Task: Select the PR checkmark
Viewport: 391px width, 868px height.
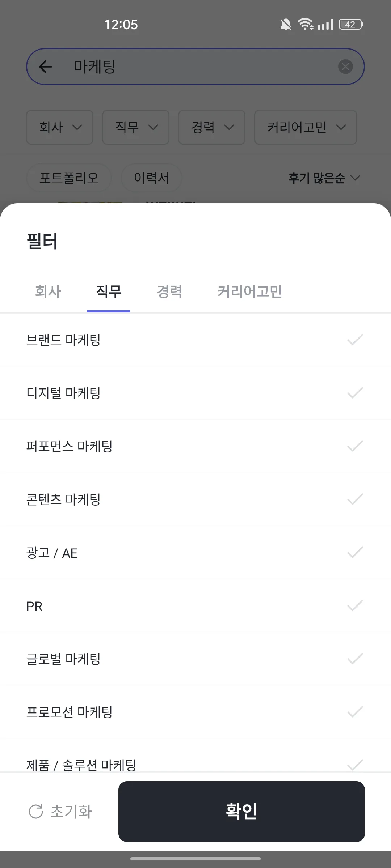Action: click(x=355, y=605)
